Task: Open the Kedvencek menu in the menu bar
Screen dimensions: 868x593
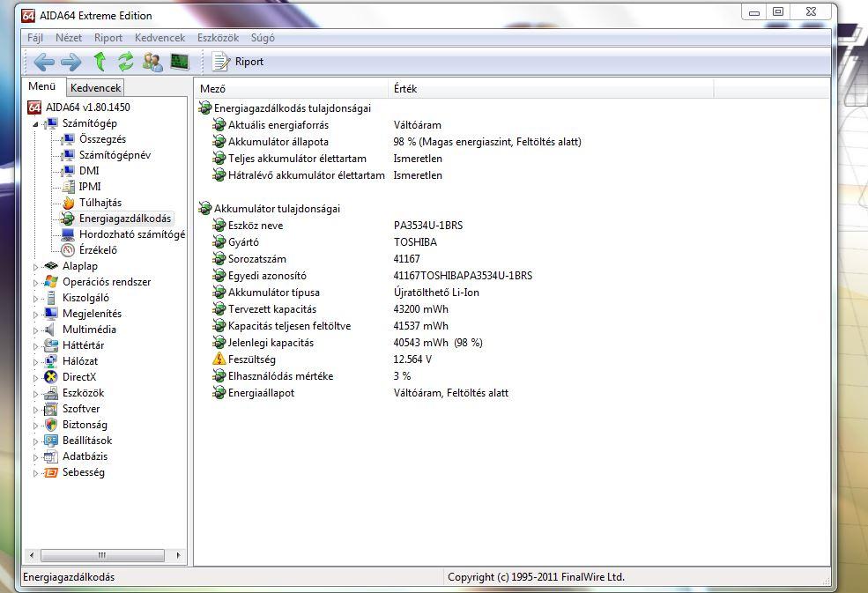Action: pos(160,38)
